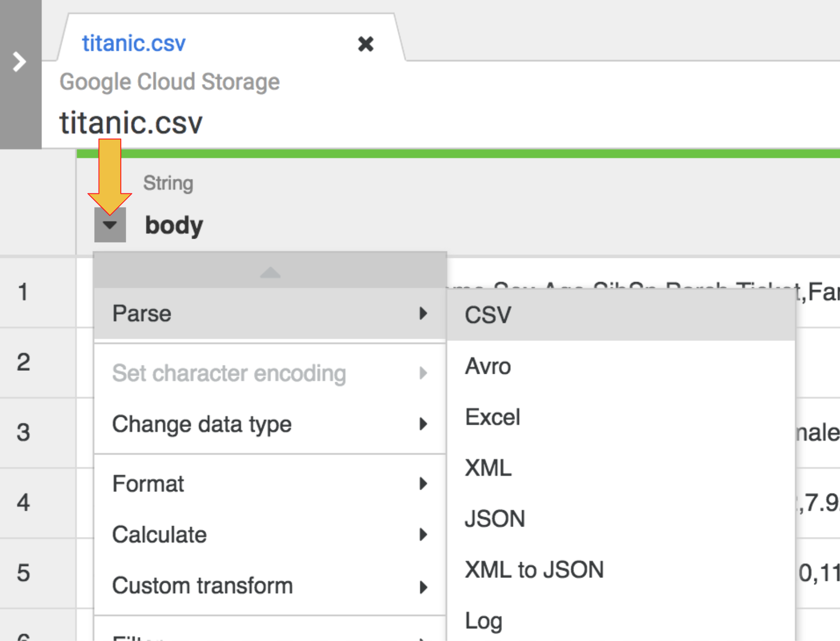Select CSV from the Parse submenu
This screenshot has height=641, width=840.
(488, 315)
